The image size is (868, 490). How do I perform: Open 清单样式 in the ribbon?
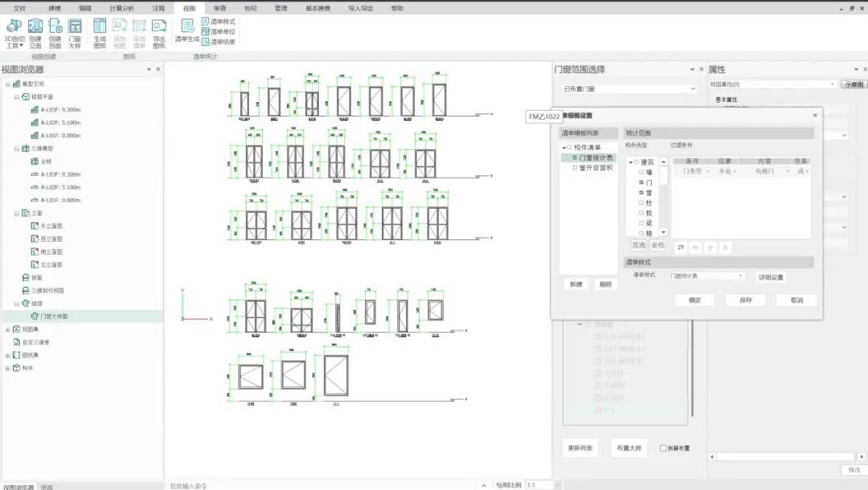tap(218, 22)
